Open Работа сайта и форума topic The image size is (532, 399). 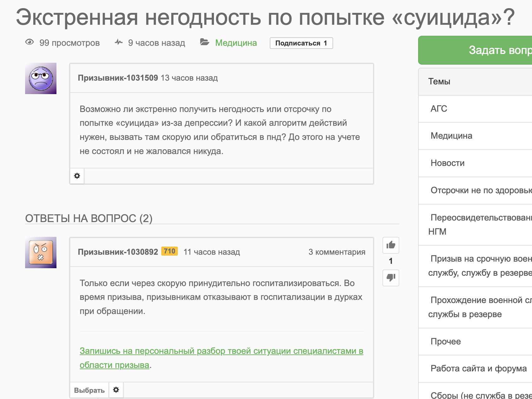click(x=478, y=369)
